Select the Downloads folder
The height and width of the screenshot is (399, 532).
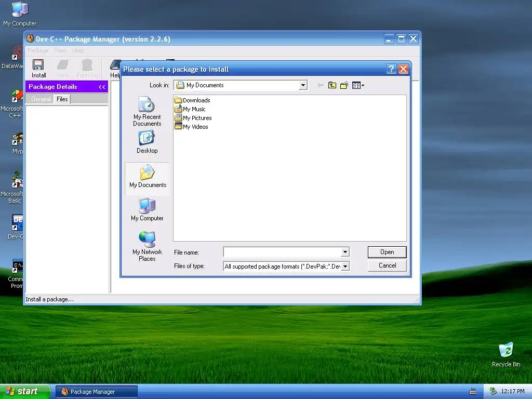[192, 100]
